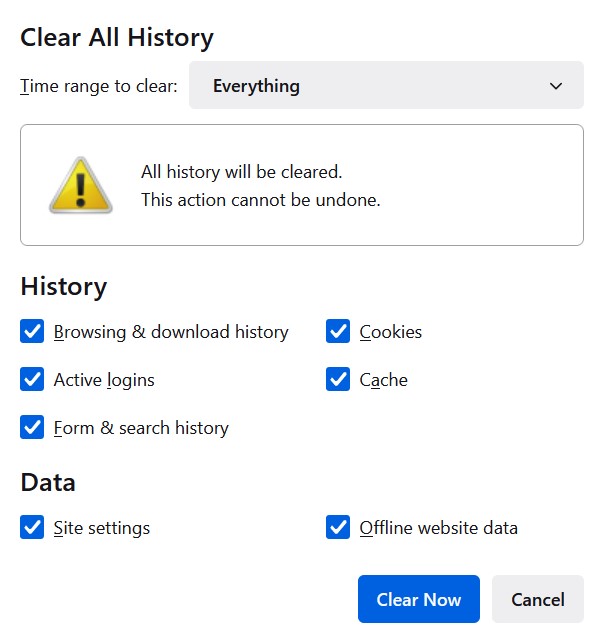The height and width of the screenshot is (642, 606).
Task: Uncheck the Site settings checkbox
Action: [x=32, y=528]
